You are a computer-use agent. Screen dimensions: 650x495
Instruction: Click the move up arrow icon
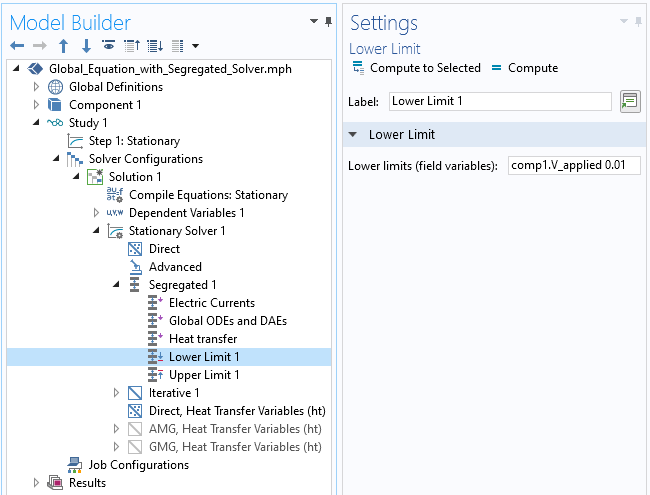click(63, 46)
